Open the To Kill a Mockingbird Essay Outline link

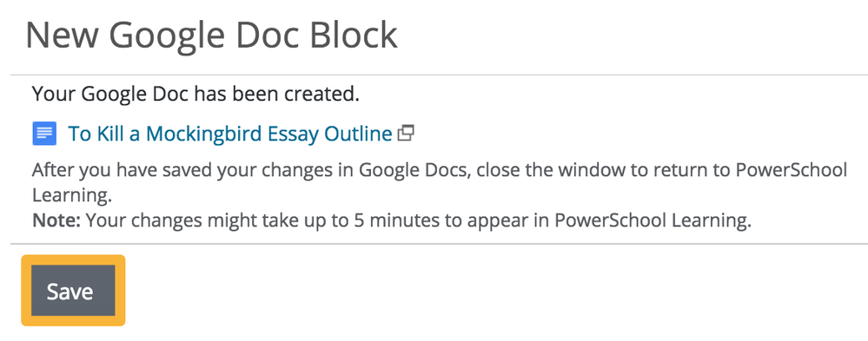(x=229, y=134)
